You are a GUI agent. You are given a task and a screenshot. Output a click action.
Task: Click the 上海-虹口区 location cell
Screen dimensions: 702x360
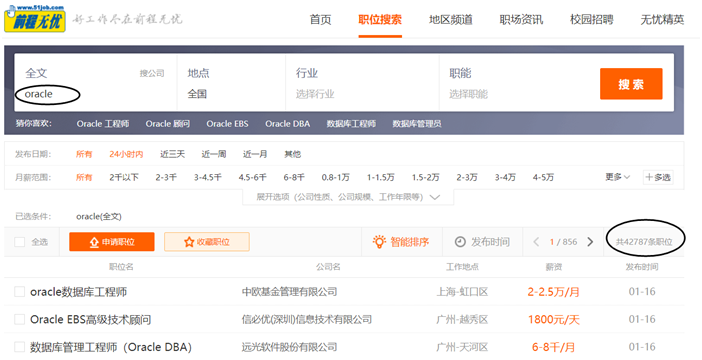pyautogui.click(x=462, y=292)
